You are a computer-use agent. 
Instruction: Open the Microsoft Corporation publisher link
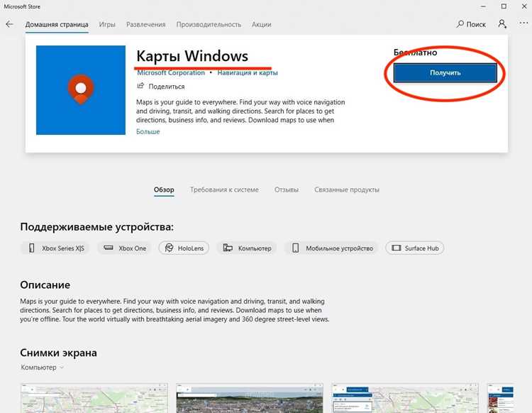point(171,72)
